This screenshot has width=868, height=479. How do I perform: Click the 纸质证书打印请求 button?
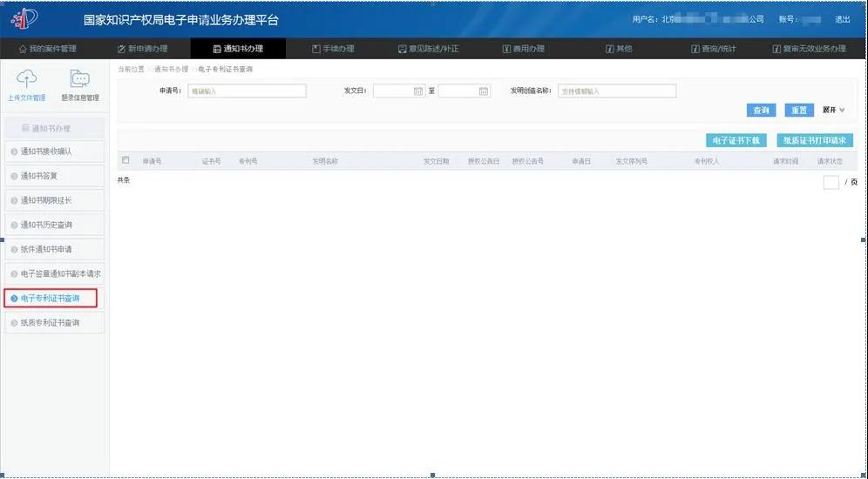[814, 140]
